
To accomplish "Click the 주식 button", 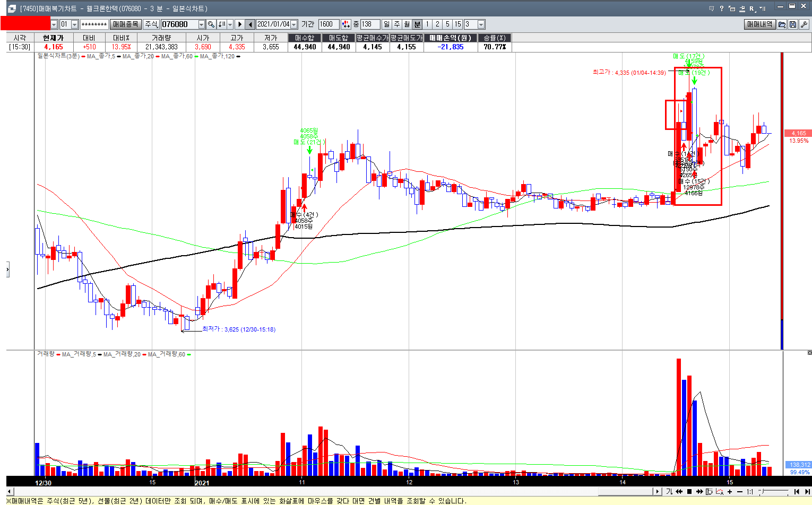I will (x=151, y=24).
